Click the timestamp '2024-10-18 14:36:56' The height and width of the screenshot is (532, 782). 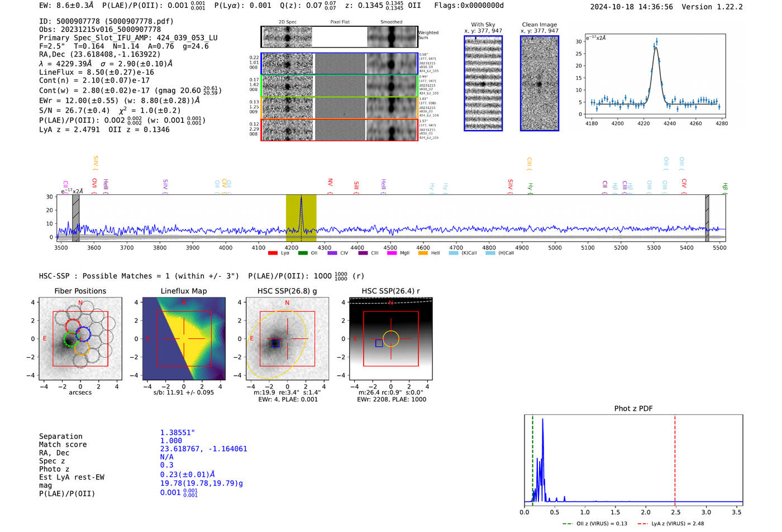[631, 7]
